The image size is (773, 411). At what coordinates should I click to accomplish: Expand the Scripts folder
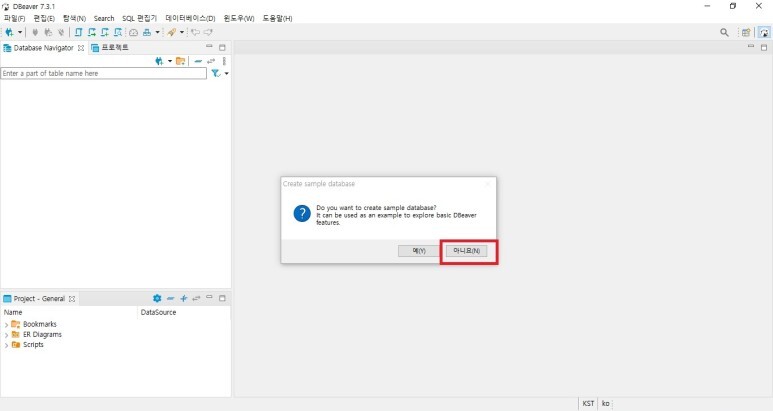coord(6,345)
